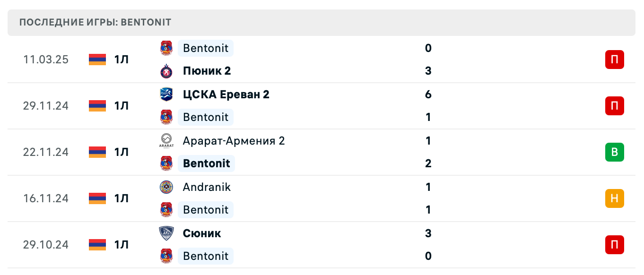Click Armenian flag in 29.11.24 row
Viewport: 644px width, 275px height.
pyautogui.click(x=97, y=106)
